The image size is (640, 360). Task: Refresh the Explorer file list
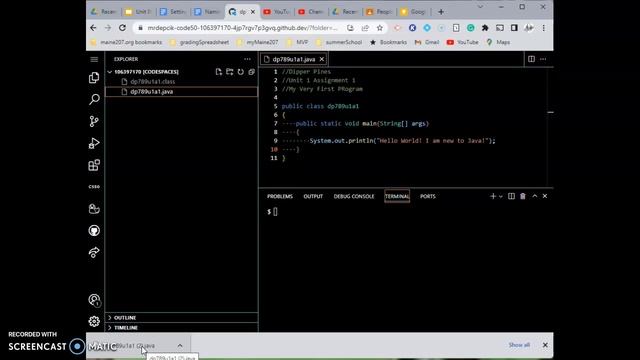click(x=241, y=72)
